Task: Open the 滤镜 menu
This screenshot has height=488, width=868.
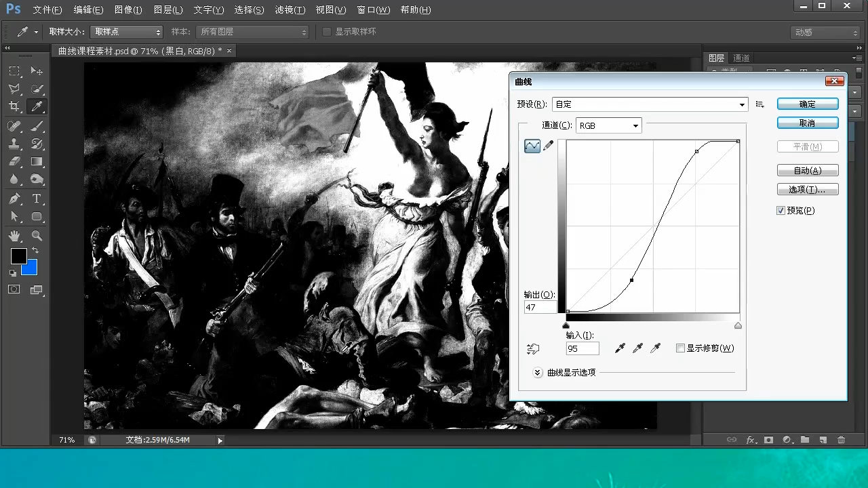Action: (x=290, y=10)
